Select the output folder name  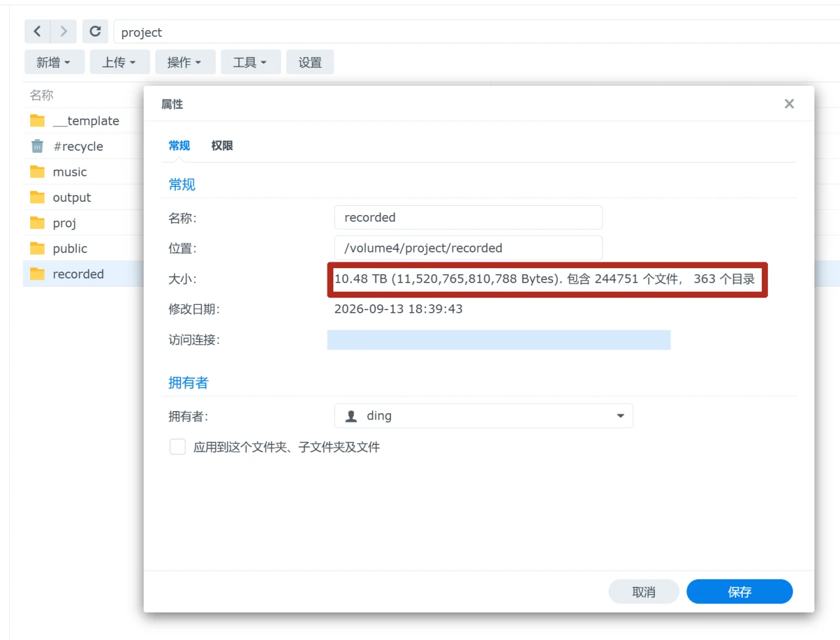[72, 197]
